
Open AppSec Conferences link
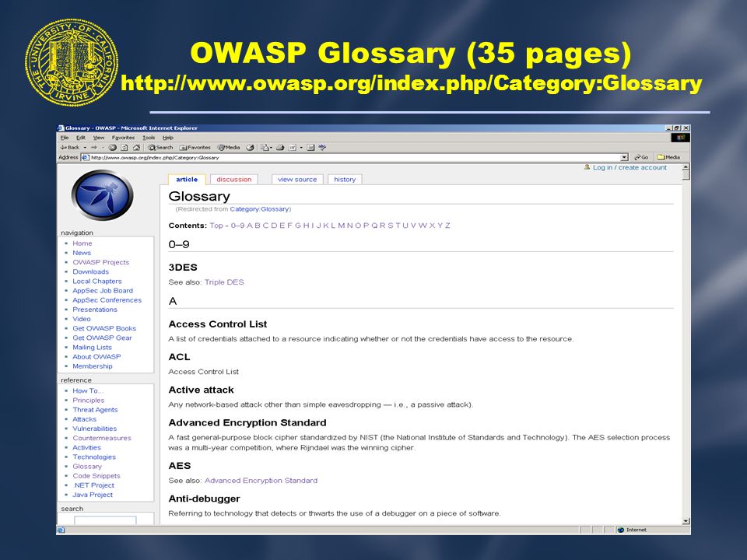pyautogui.click(x=107, y=300)
